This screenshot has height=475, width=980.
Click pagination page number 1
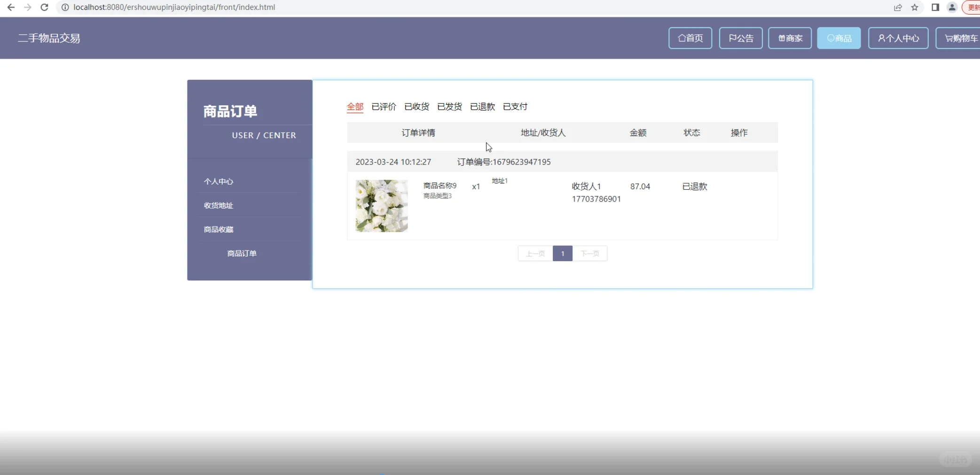tap(563, 253)
